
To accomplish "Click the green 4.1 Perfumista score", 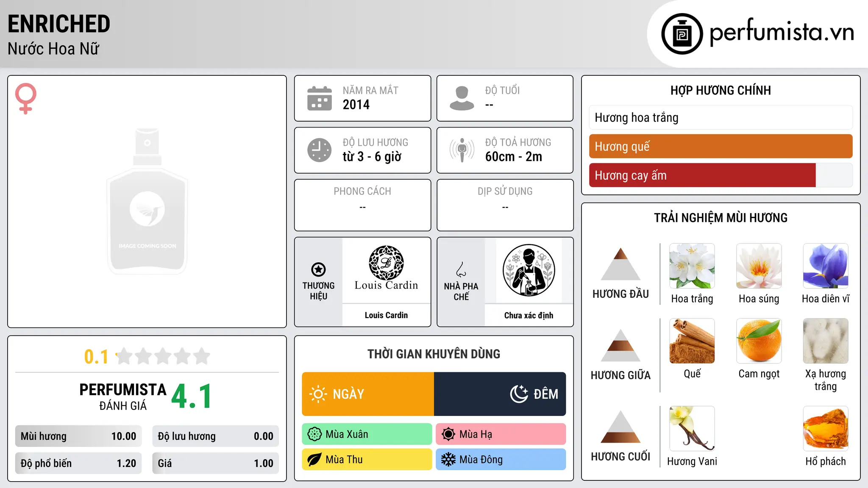I will tap(192, 396).
